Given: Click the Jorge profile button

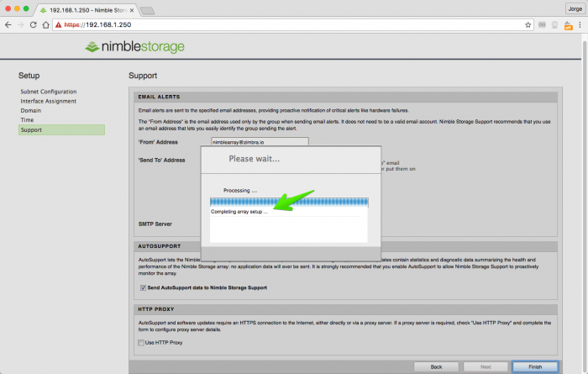Looking at the screenshot, I should click(x=575, y=8).
